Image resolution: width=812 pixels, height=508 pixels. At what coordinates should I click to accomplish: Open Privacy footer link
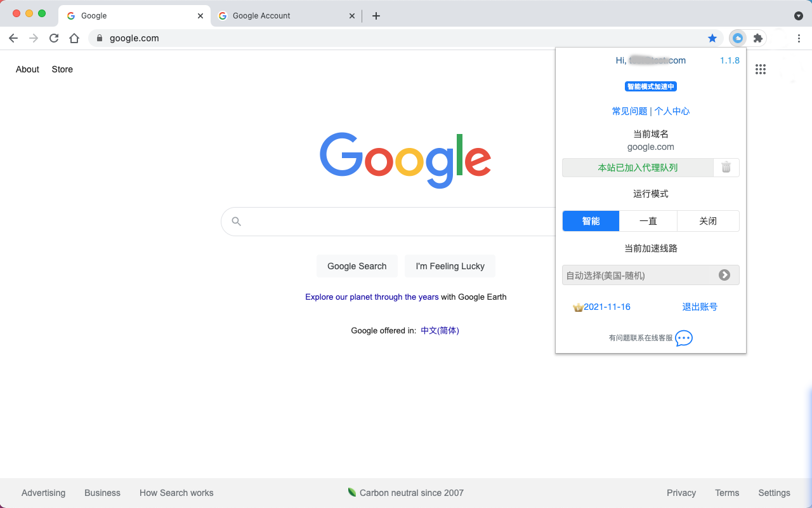[x=681, y=493]
